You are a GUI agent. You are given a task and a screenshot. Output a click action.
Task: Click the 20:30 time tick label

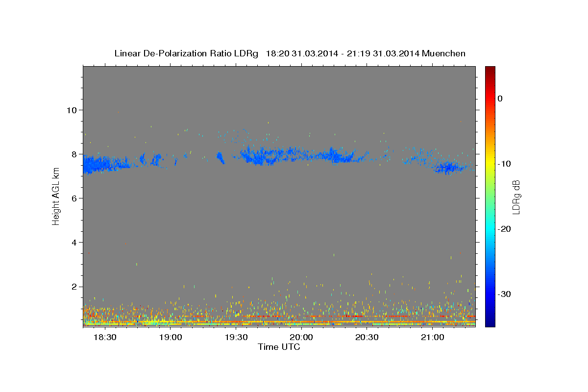(367, 338)
